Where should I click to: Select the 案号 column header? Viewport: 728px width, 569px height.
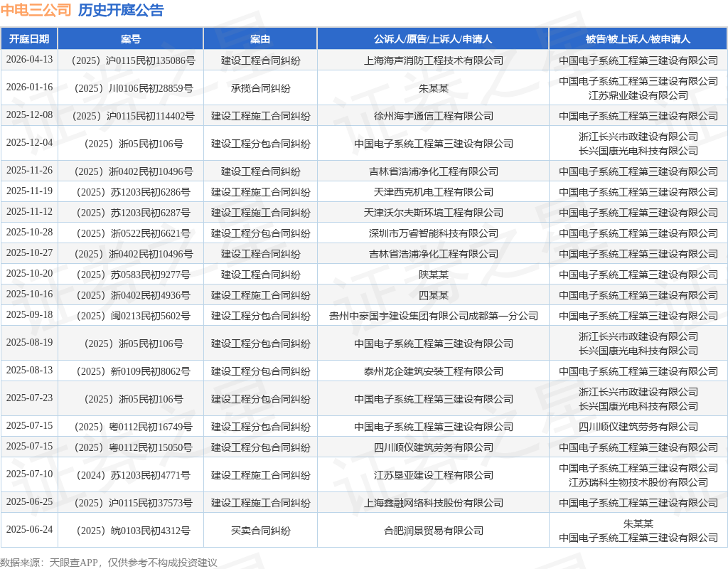coord(131,39)
